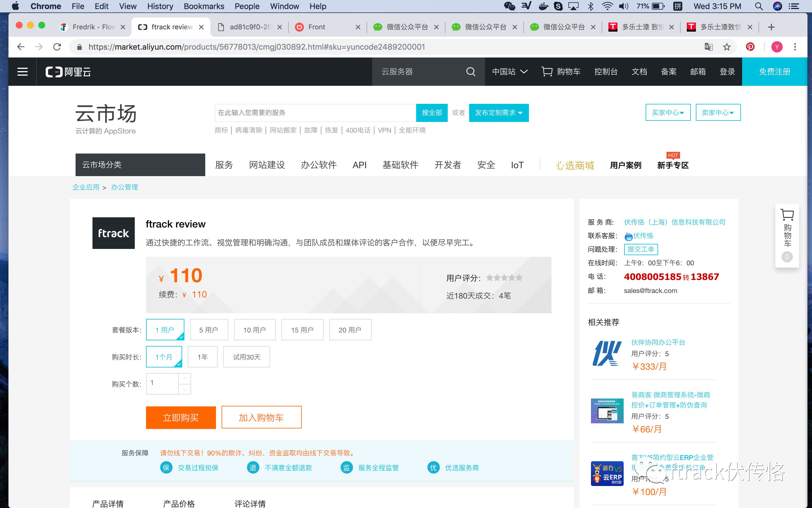Open the 发布定制需求 dropdown
This screenshot has height=508, width=812.
(x=498, y=113)
